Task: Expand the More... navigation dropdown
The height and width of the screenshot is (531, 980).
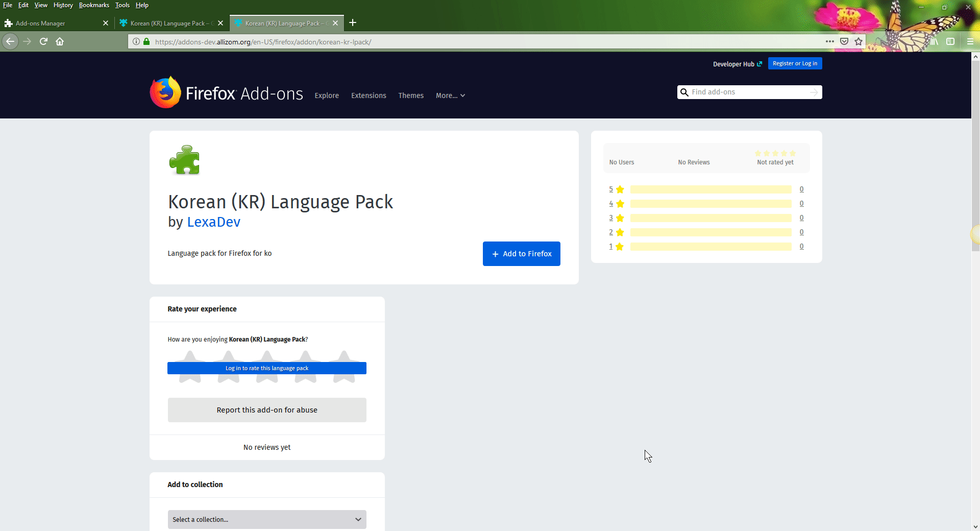Action: (450, 95)
